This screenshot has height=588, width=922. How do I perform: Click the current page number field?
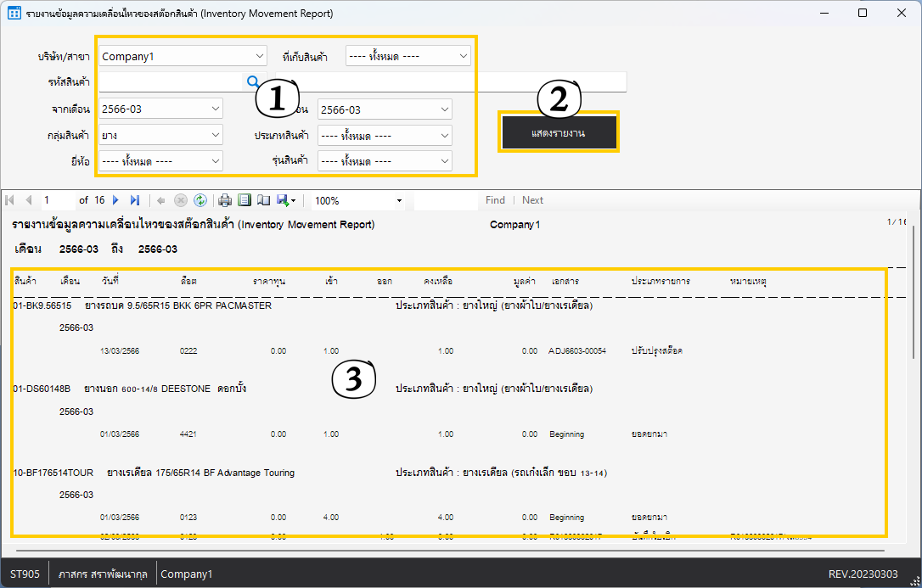click(x=58, y=200)
